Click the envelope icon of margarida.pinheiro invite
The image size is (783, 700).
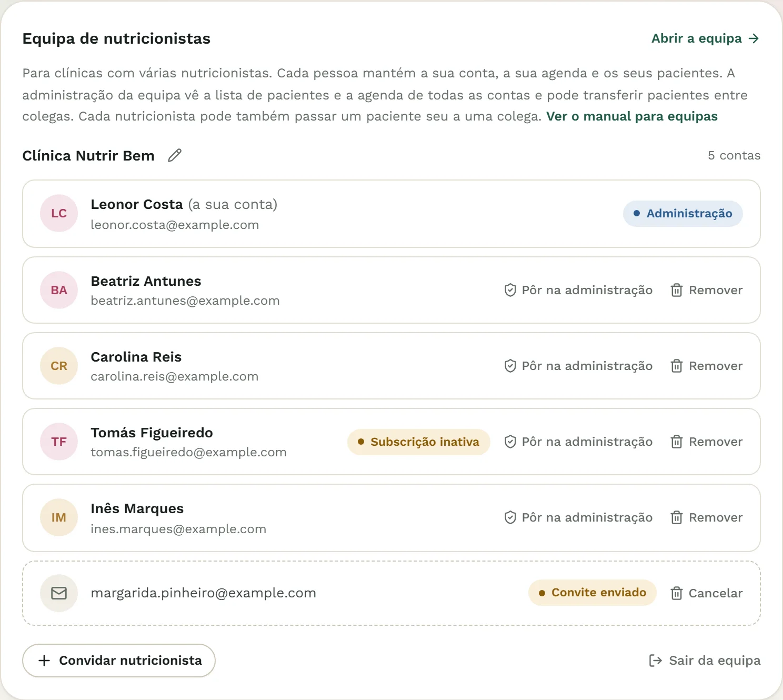tap(59, 593)
